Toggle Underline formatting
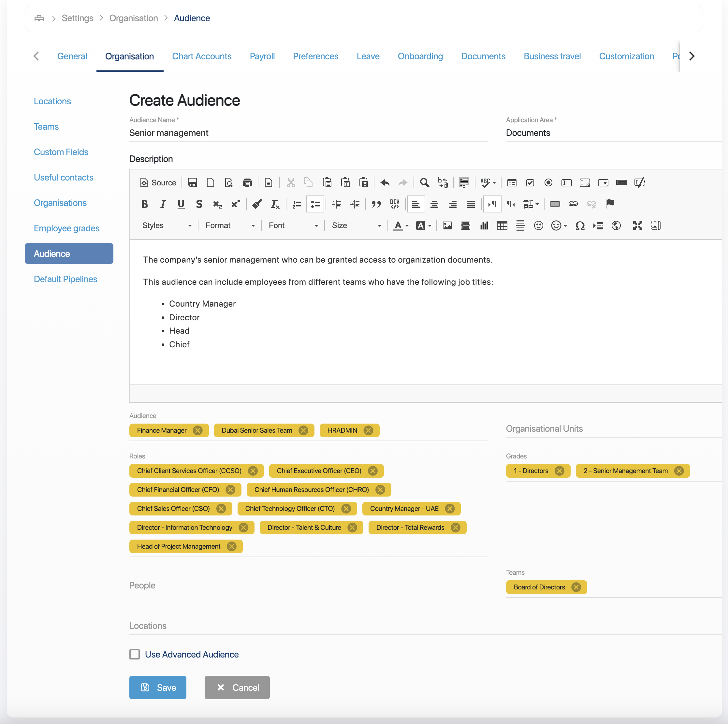The image size is (728, 724). click(181, 204)
